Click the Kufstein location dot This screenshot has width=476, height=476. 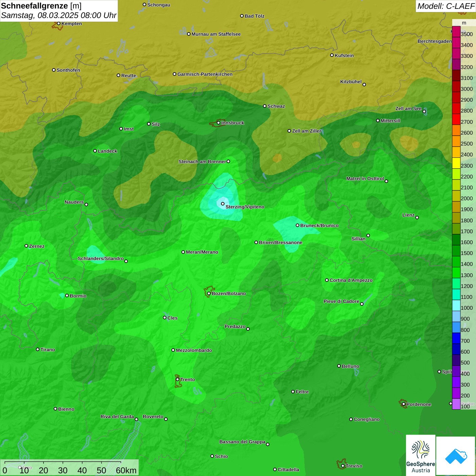coord(332,55)
